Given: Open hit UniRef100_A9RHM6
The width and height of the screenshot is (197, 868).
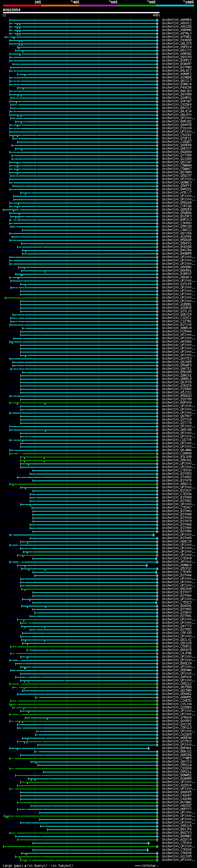Looking at the screenshot, I should tap(176, 30).
